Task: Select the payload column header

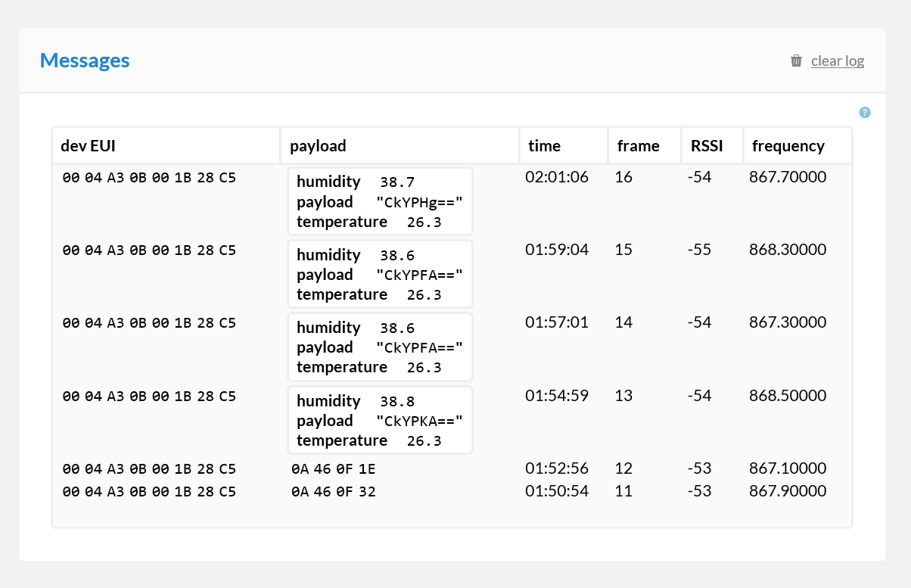Action: coord(318,146)
